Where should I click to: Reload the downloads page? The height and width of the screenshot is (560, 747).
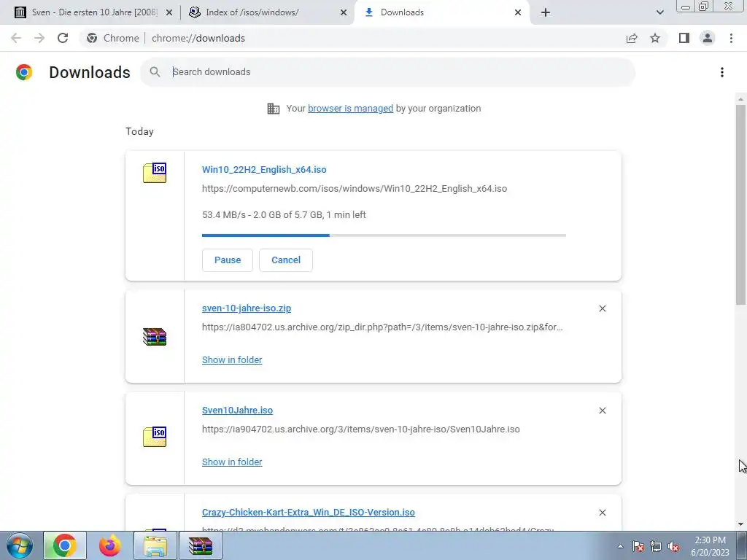[x=63, y=38]
